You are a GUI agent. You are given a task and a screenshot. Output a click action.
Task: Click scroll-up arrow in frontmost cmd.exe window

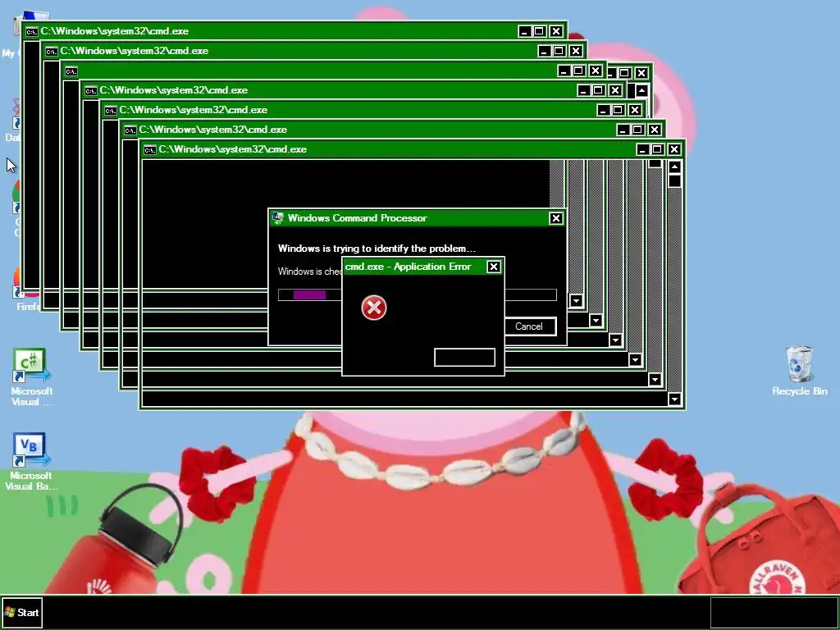pos(674,167)
